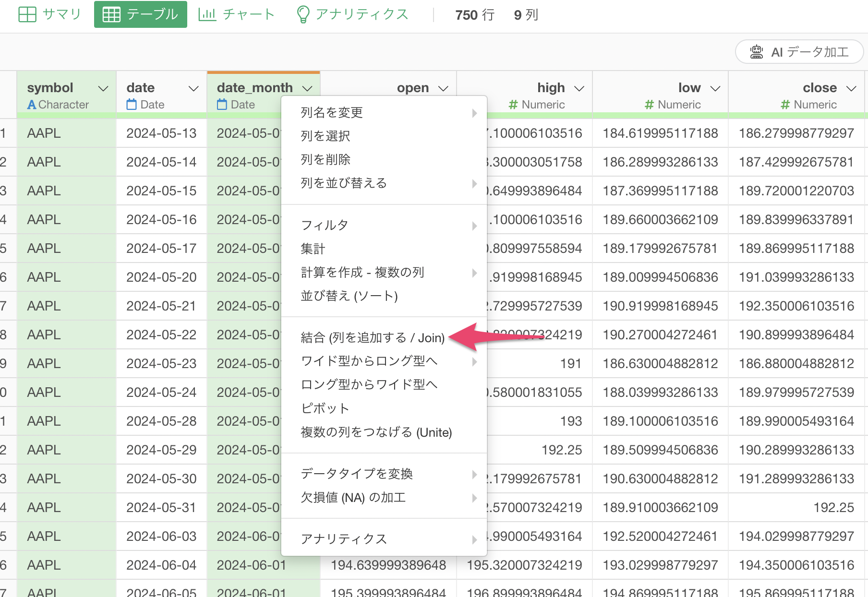
Task: Expand 列を並び替える submenu
Action: pyautogui.click(x=384, y=183)
